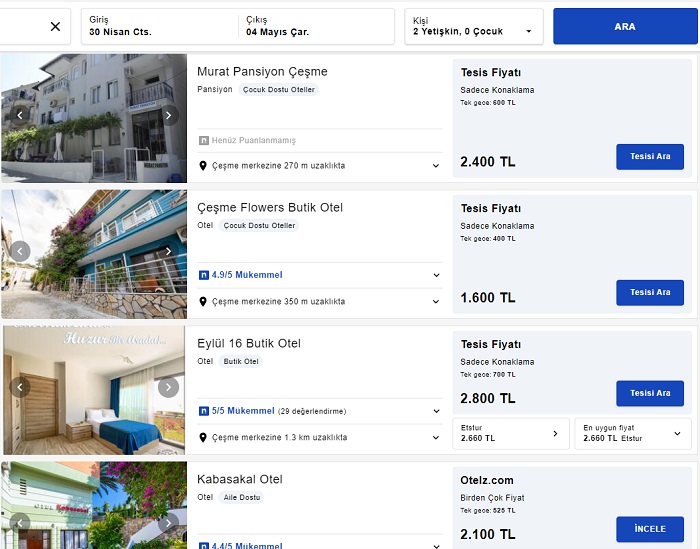
Task: Open the Çıkış check-out date field
Action: [x=317, y=26]
